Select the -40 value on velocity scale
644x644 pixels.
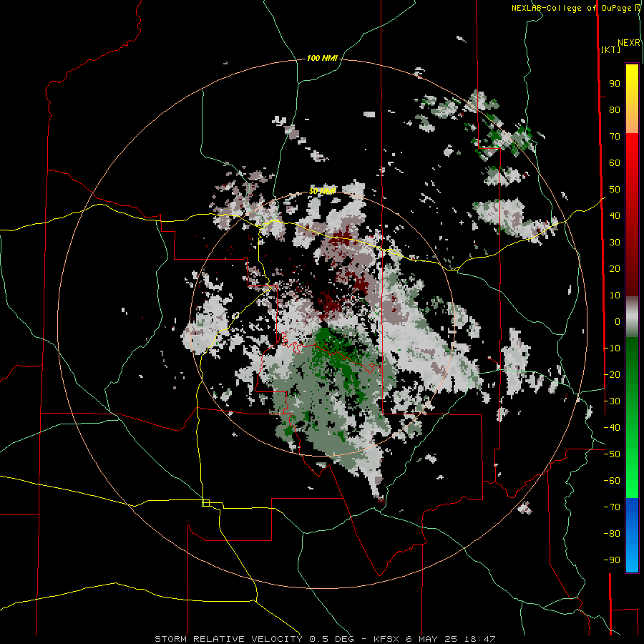point(612,428)
